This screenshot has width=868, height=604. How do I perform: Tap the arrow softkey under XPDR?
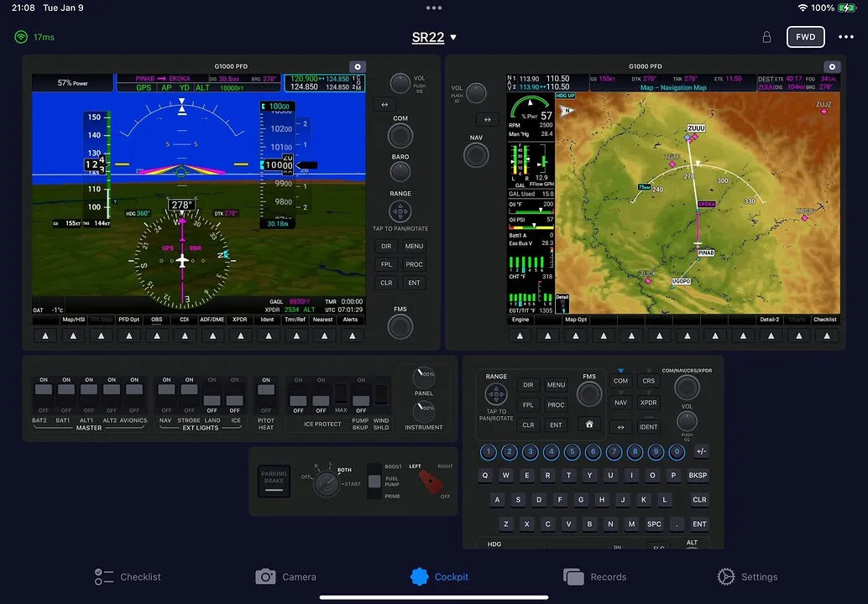click(x=240, y=336)
